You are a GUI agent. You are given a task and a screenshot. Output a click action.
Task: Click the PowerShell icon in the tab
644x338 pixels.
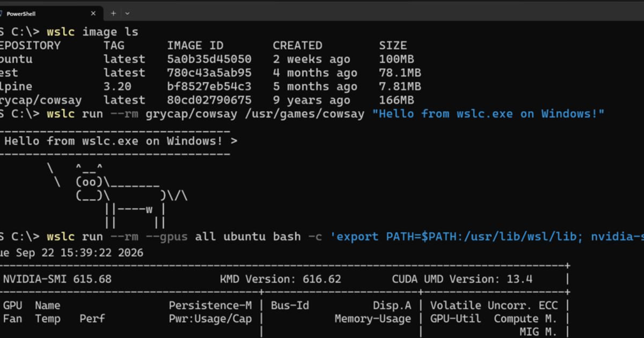click(x=1, y=13)
